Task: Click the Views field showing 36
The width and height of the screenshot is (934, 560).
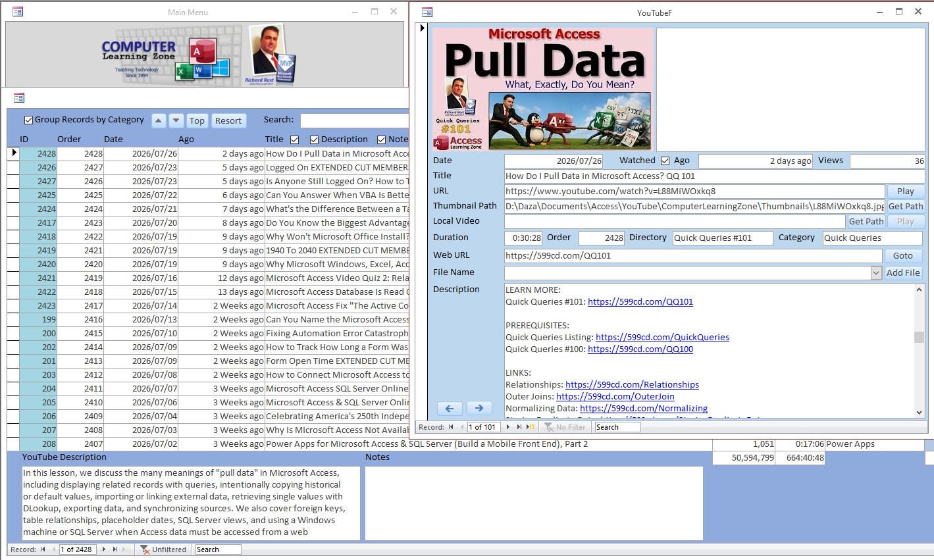Action: [888, 161]
